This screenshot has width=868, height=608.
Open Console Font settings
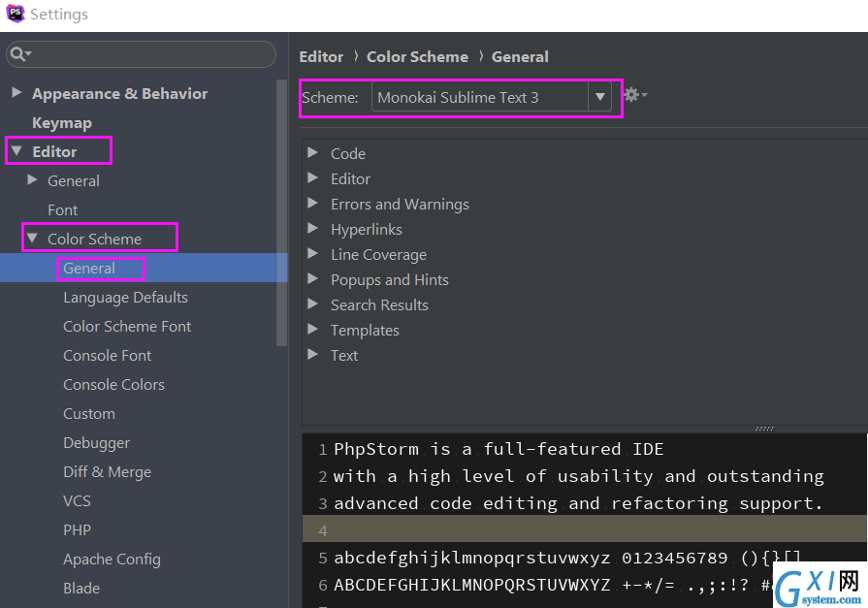tap(108, 356)
